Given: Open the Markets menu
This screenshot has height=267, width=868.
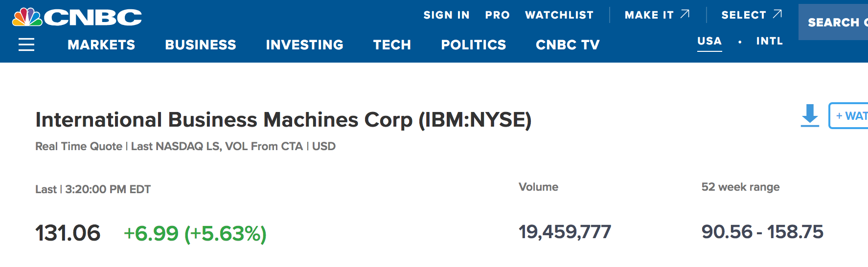Looking at the screenshot, I should pyautogui.click(x=101, y=45).
